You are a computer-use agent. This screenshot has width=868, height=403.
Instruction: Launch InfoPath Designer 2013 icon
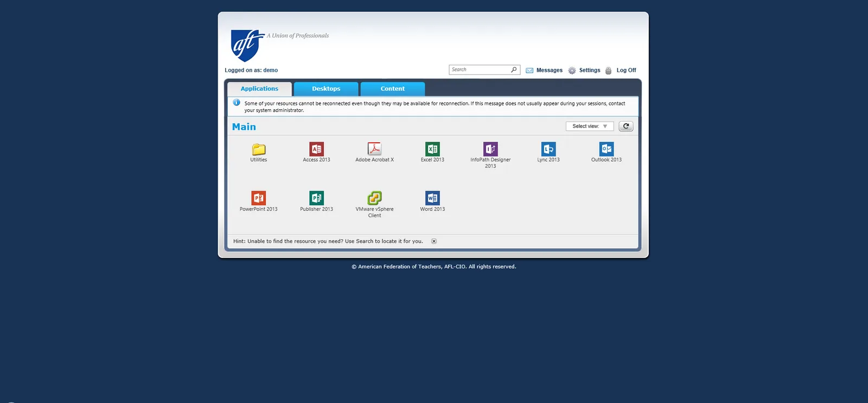(490, 149)
